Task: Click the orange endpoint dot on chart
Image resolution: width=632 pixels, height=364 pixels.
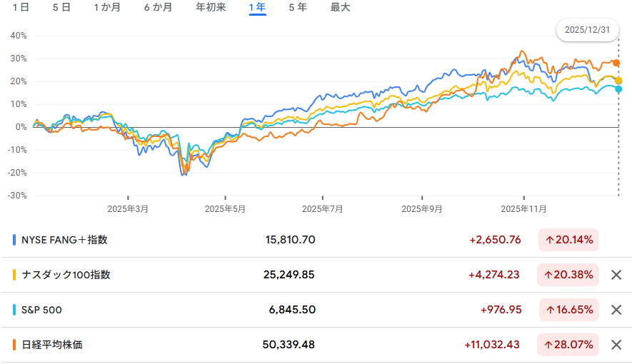Action: (616, 63)
